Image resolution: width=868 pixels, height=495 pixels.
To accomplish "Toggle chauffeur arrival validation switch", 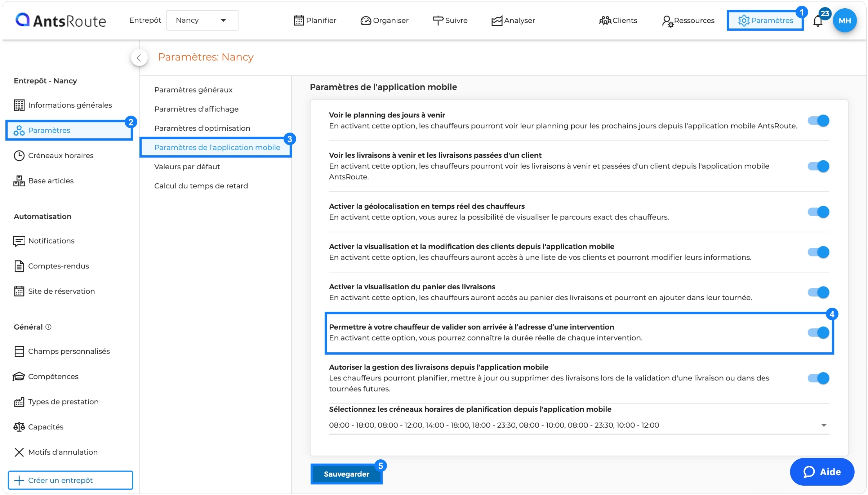I will tap(818, 332).
